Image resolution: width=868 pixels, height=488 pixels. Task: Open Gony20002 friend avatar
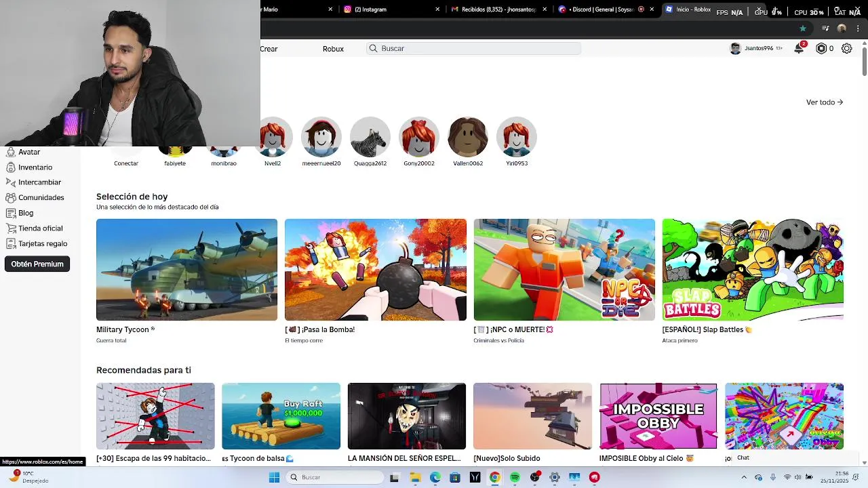419,137
